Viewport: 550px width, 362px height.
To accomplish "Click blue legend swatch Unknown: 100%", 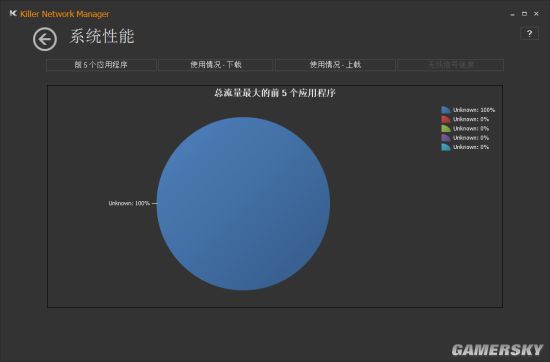I will (x=446, y=110).
